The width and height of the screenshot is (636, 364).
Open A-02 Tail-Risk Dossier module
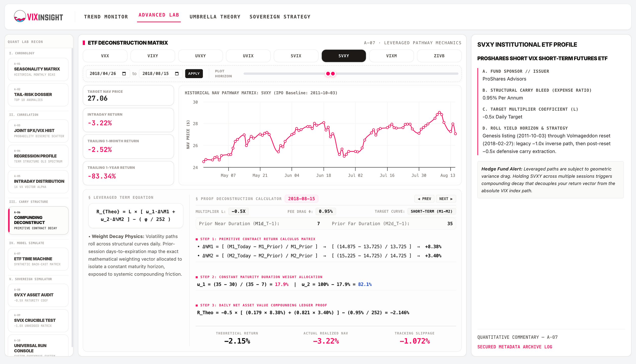tap(38, 95)
